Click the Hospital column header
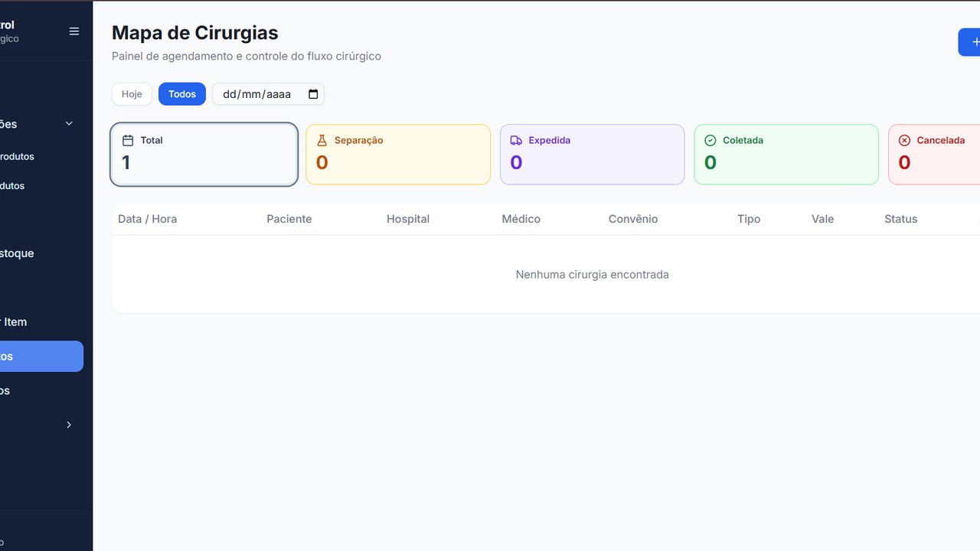 pos(408,219)
